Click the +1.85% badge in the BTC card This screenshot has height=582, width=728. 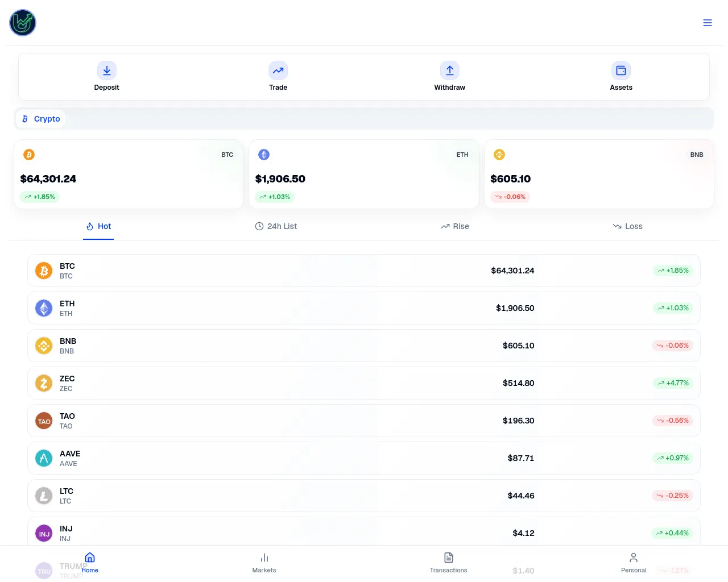[x=40, y=197]
